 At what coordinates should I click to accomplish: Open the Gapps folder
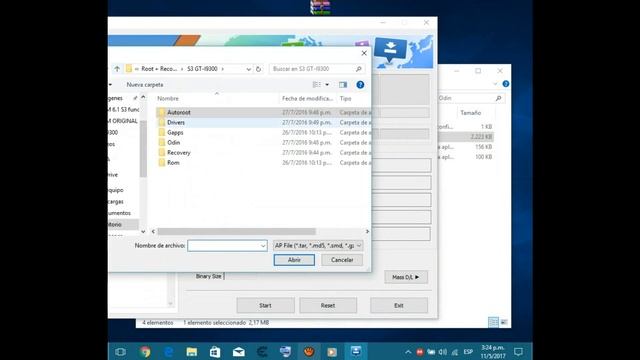[175, 133]
